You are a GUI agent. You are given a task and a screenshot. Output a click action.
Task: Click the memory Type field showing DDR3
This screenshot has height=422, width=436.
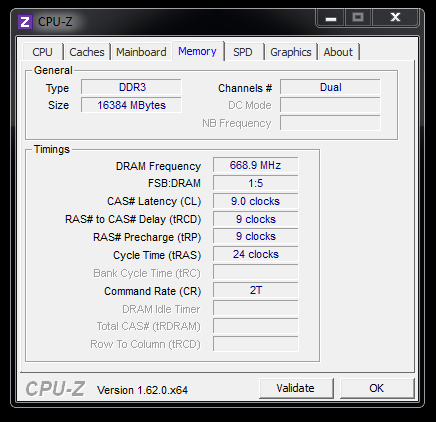(x=131, y=87)
